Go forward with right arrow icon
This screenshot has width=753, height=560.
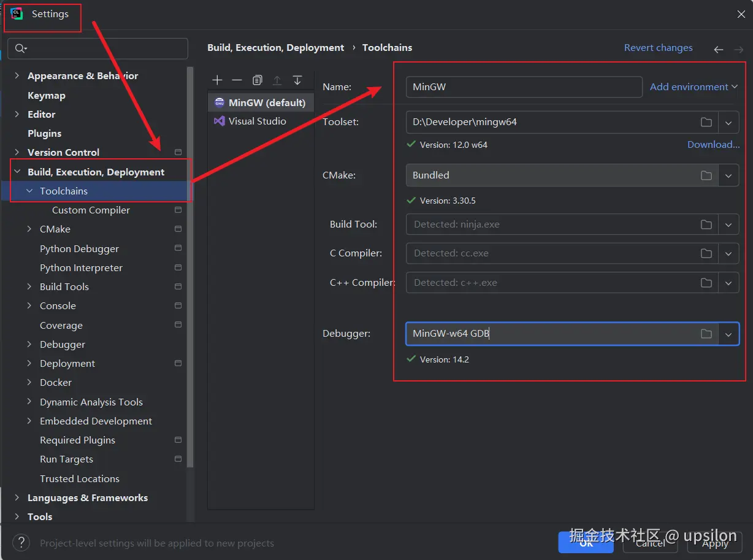[x=739, y=50]
